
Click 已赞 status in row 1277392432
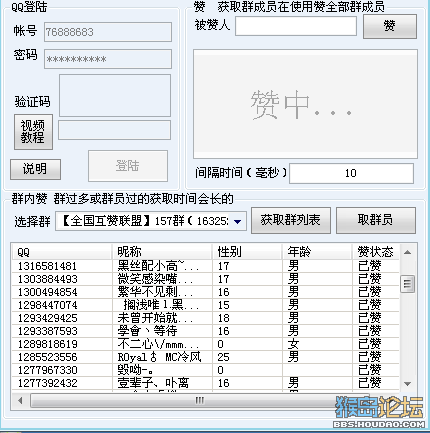pos(370,383)
